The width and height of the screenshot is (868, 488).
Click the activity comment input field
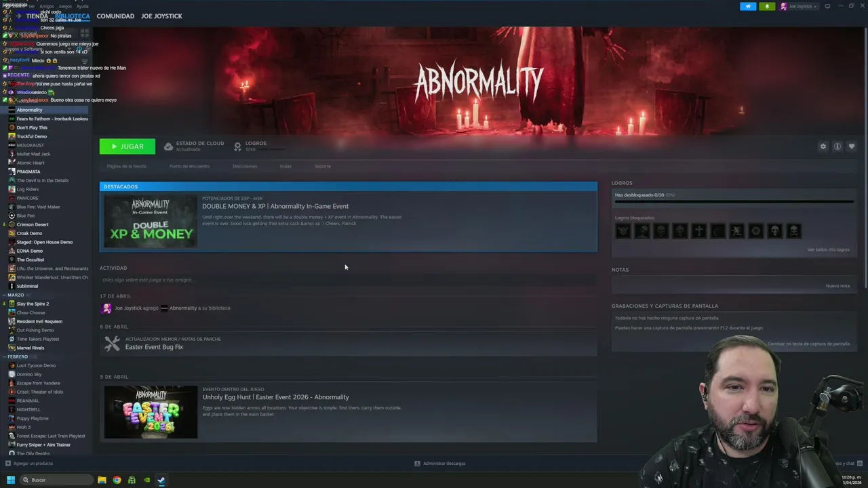[x=348, y=280]
